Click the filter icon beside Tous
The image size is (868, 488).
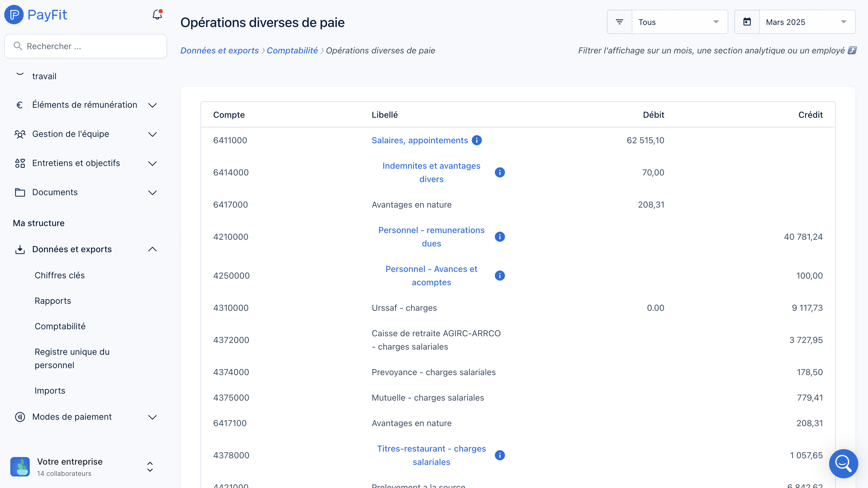pyautogui.click(x=619, y=22)
